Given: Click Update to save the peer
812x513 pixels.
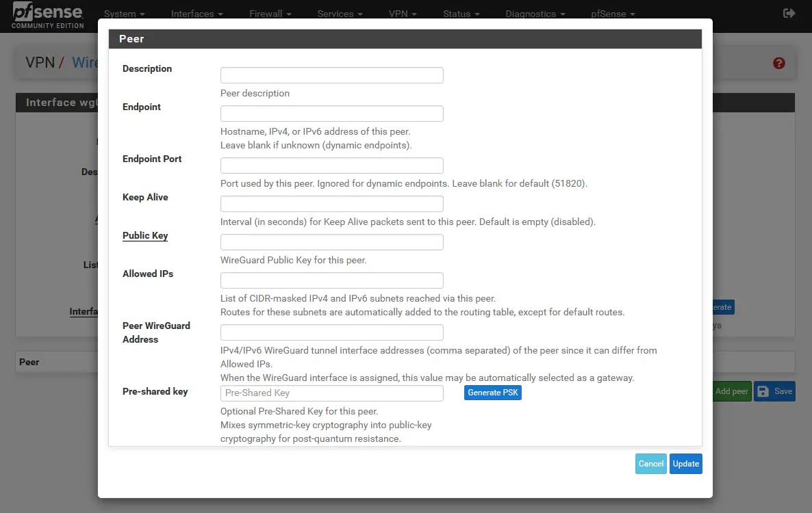Looking at the screenshot, I should (x=685, y=464).
